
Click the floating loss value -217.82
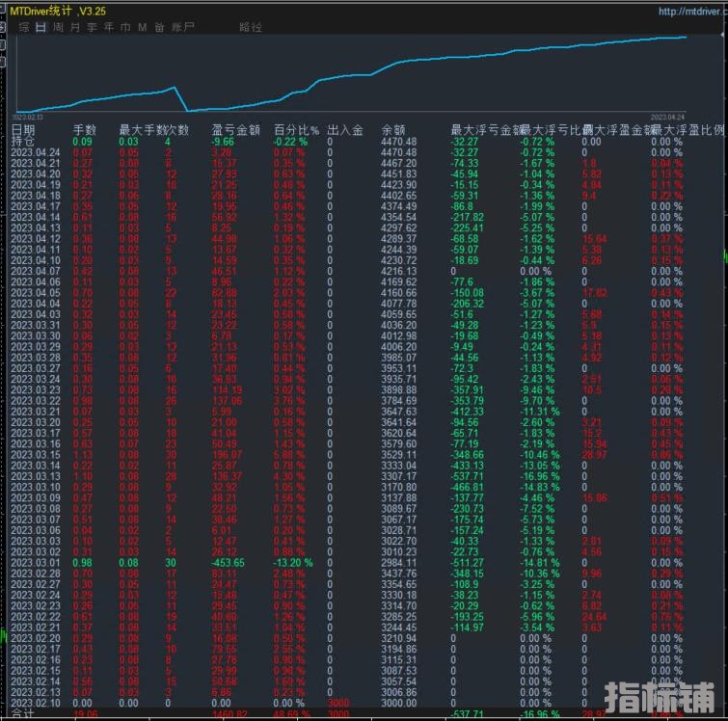467,217
